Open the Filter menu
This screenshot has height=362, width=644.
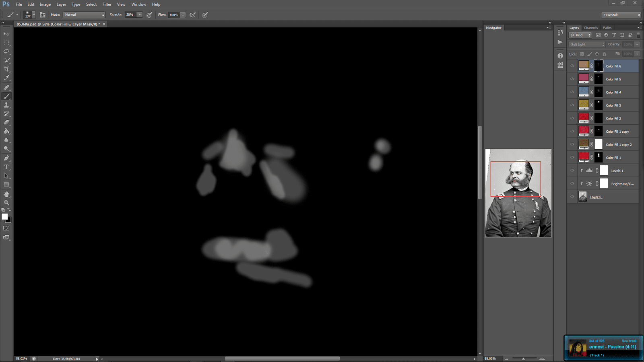pyautogui.click(x=107, y=4)
